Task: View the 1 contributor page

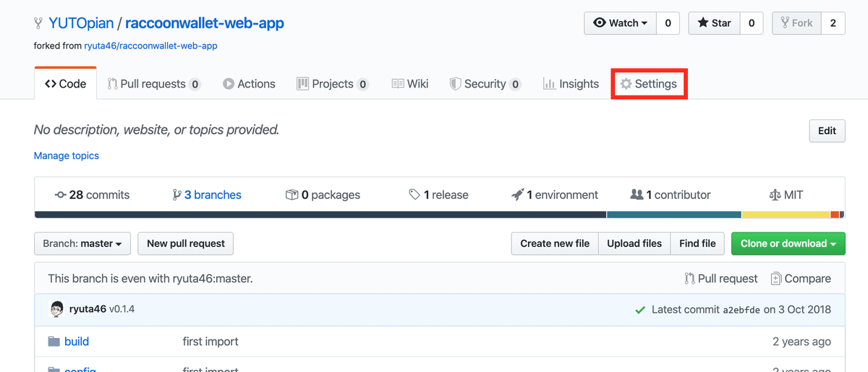Action: tap(671, 195)
